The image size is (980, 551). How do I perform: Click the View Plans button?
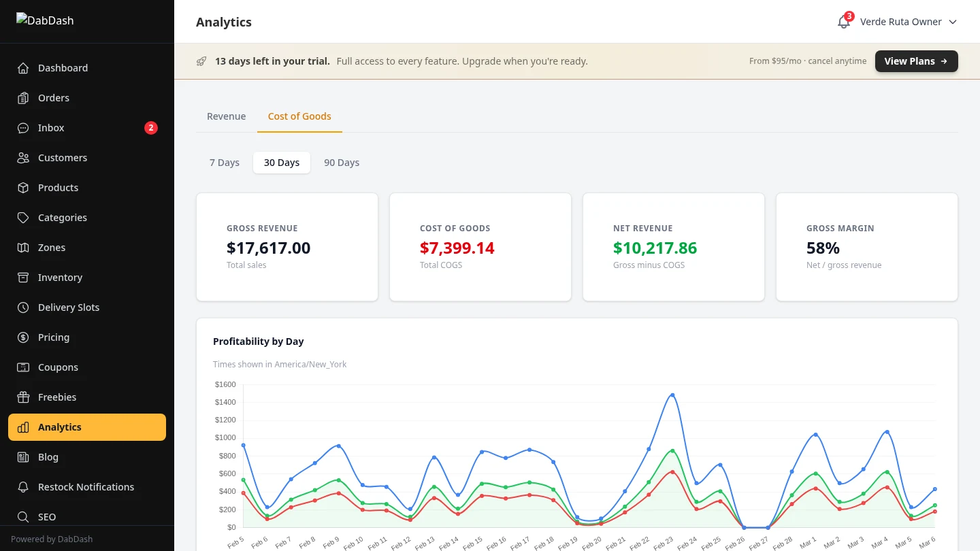(x=916, y=61)
